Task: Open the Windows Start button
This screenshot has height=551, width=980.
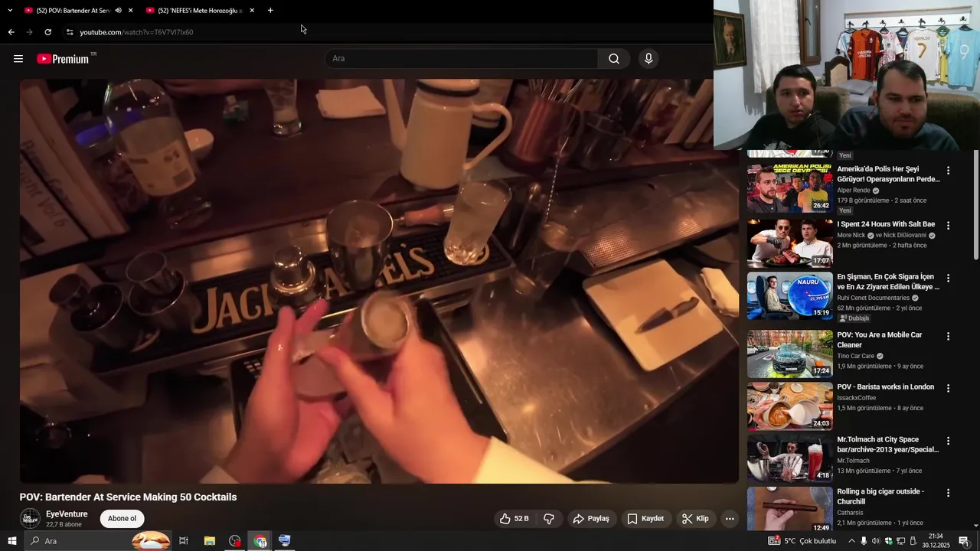Action: (x=11, y=541)
